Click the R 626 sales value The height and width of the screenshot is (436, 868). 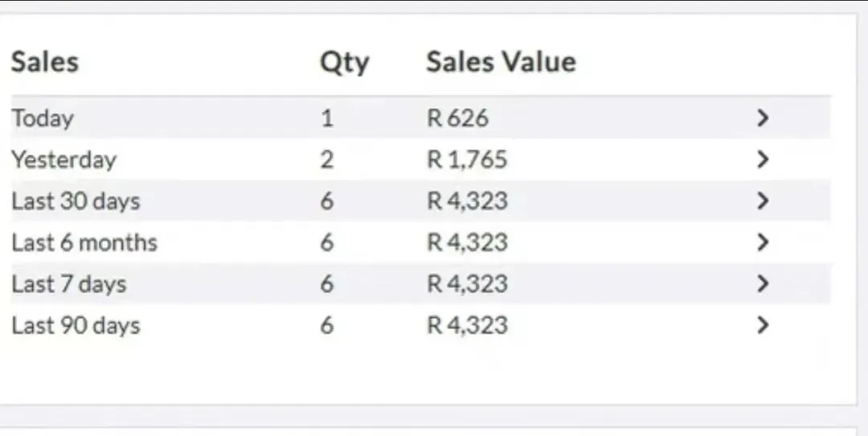click(x=457, y=118)
